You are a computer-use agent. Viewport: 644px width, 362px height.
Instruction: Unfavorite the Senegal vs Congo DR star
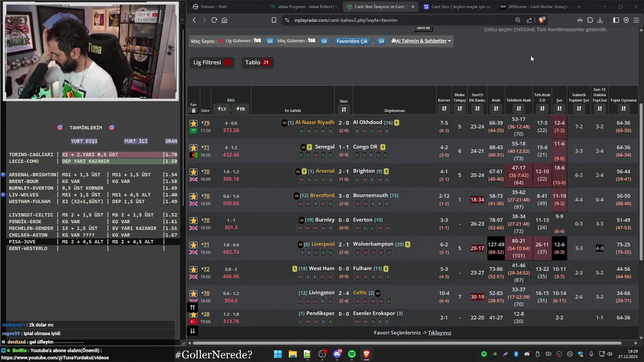click(x=193, y=147)
